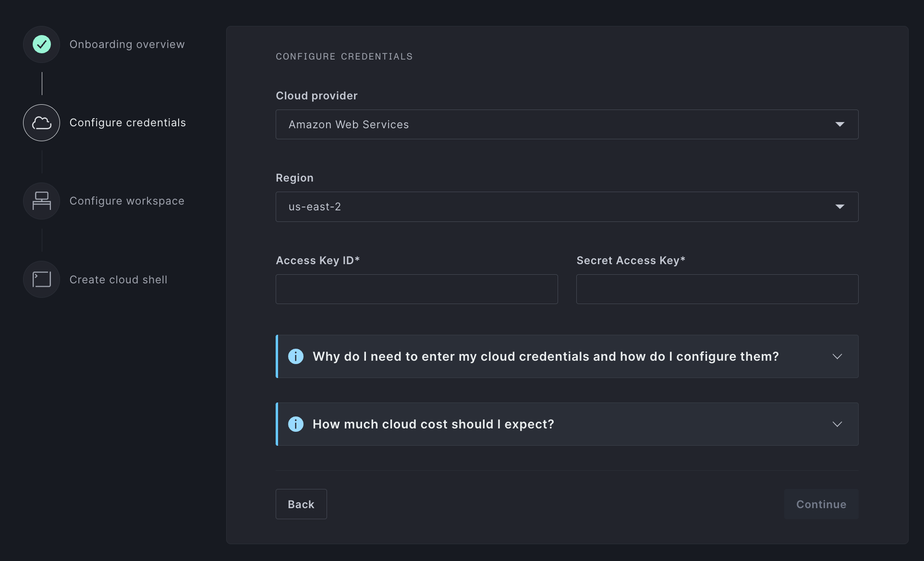Expand the cloud cost help chevron
This screenshot has height=561, width=924.
[x=837, y=424]
